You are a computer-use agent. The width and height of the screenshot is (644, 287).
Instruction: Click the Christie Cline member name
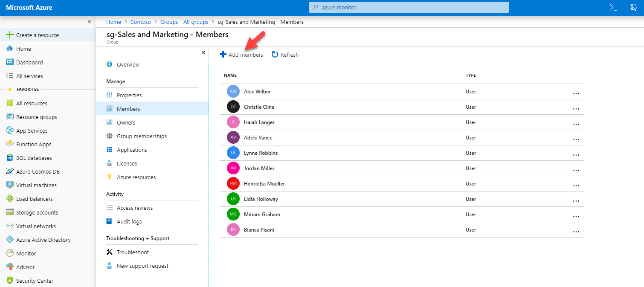[x=259, y=107]
